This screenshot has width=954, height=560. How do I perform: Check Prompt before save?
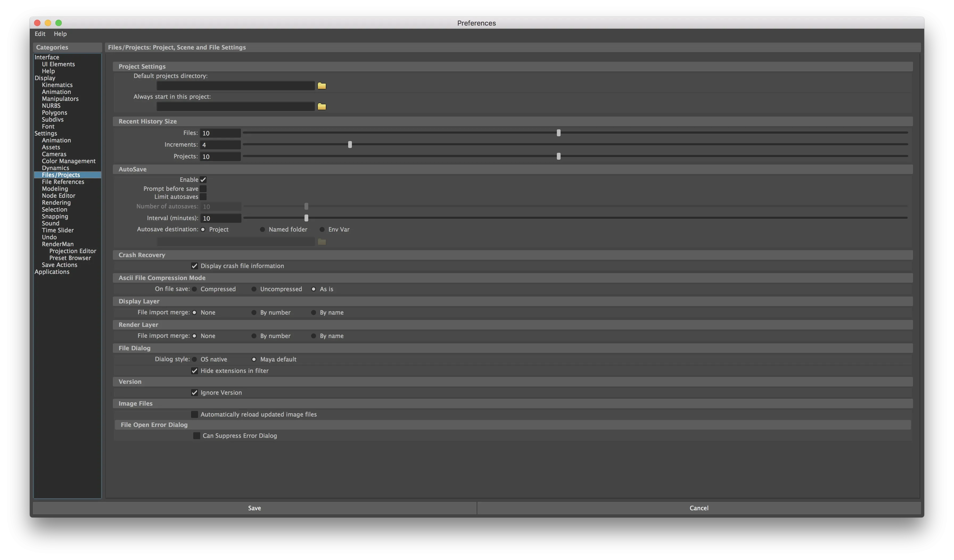(203, 188)
